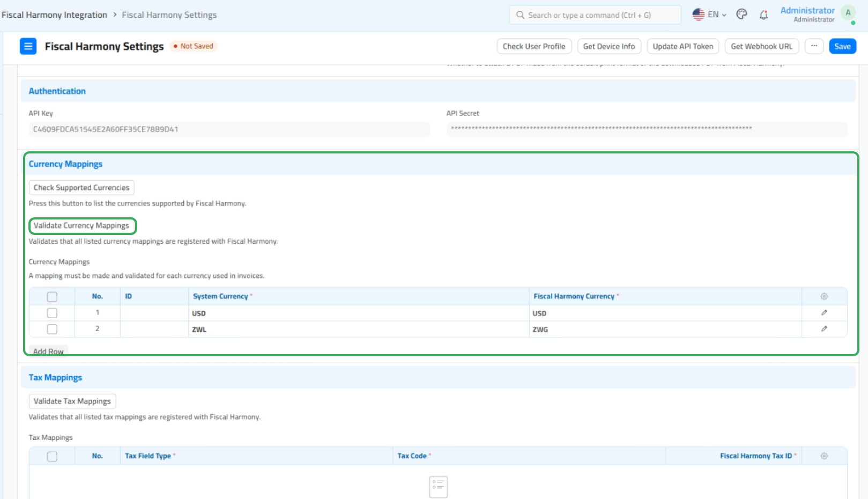The image size is (868, 499).
Task: Click Validate Tax Mappings button
Action: [72, 401]
